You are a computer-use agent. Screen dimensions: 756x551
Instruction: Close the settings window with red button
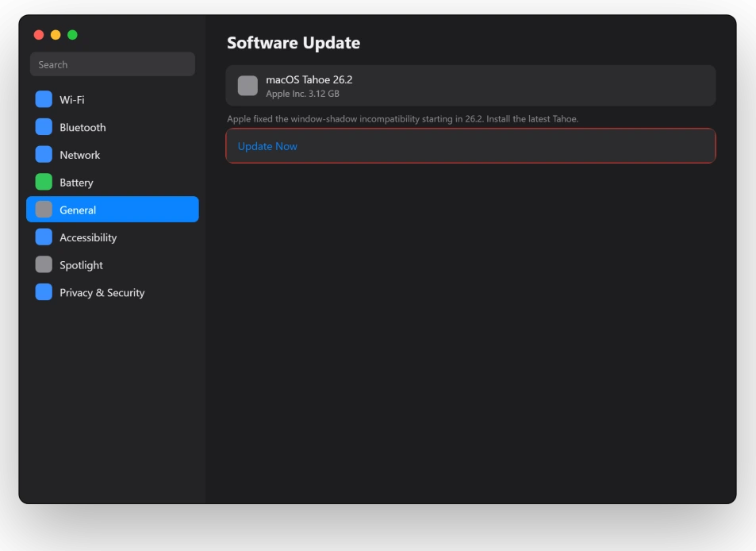[39, 35]
